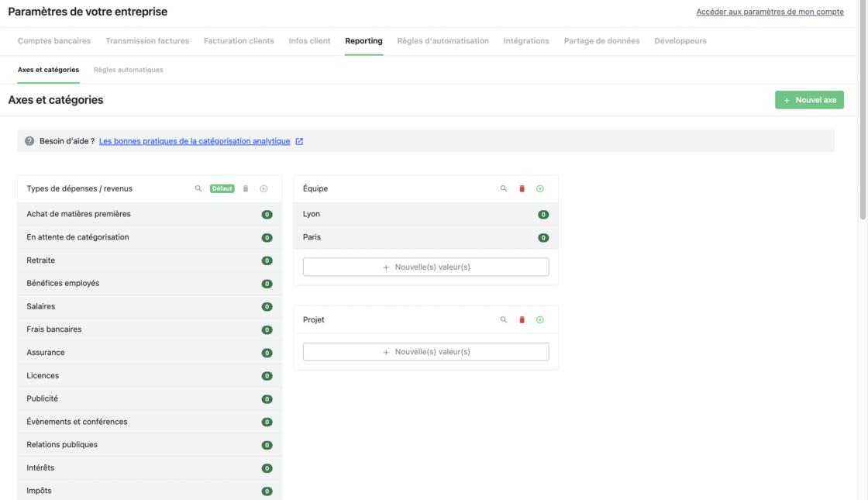Select Axes et catégories sub-tab
Screen dimensions: 868x500
(x=48, y=70)
